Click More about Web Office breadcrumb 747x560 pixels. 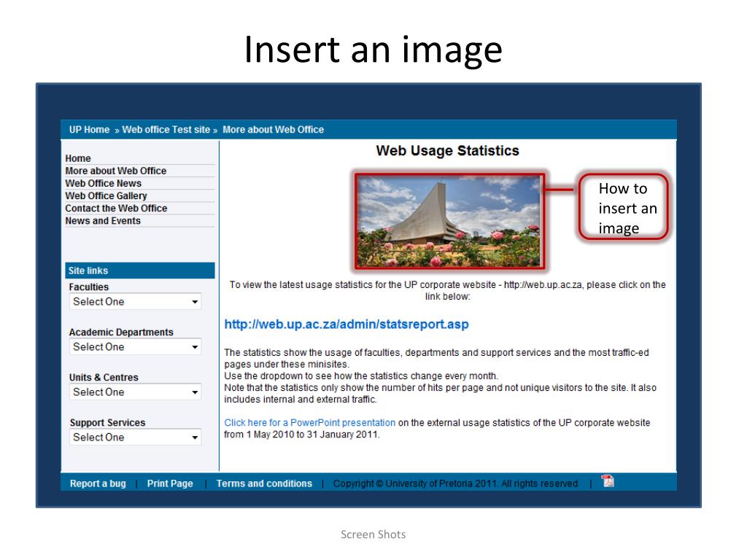tap(273, 130)
